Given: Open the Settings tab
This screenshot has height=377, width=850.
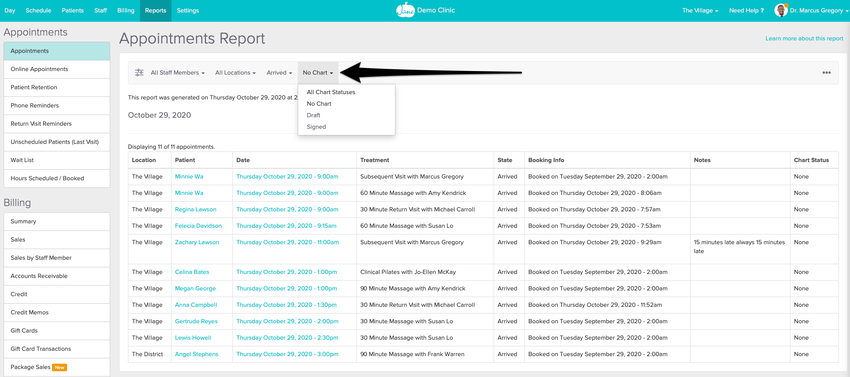Looking at the screenshot, I should coord(188,10).
